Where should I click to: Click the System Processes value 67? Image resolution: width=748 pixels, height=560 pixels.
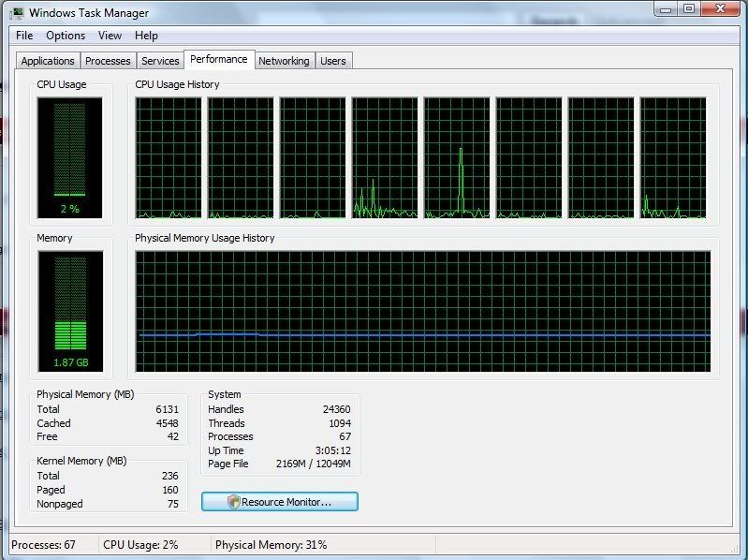[x=345, y=436]
